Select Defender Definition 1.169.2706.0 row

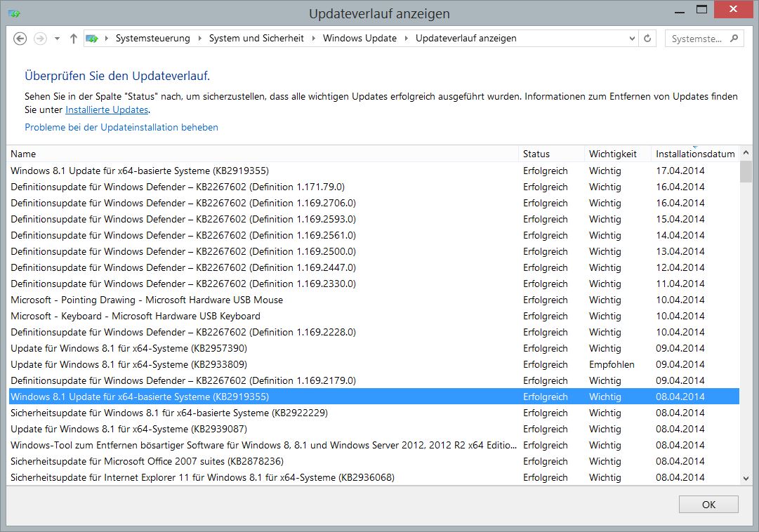click(374, 203)
